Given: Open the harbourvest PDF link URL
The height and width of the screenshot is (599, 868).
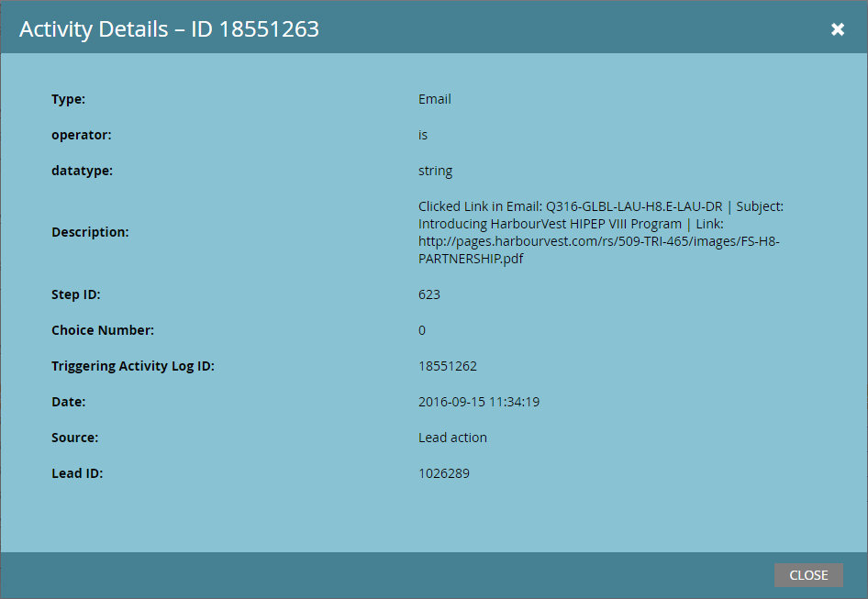Looking at the screenshot, I should click(598, 250).
